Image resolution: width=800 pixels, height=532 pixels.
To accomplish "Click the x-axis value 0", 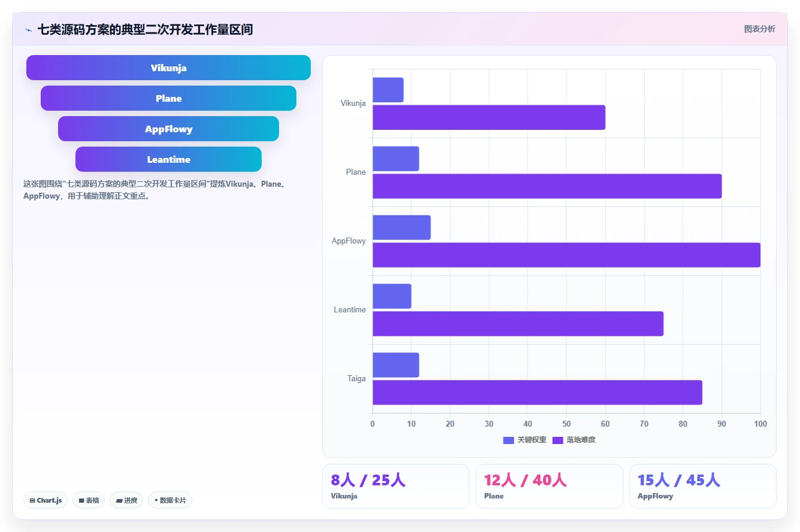I will [372, 424].
